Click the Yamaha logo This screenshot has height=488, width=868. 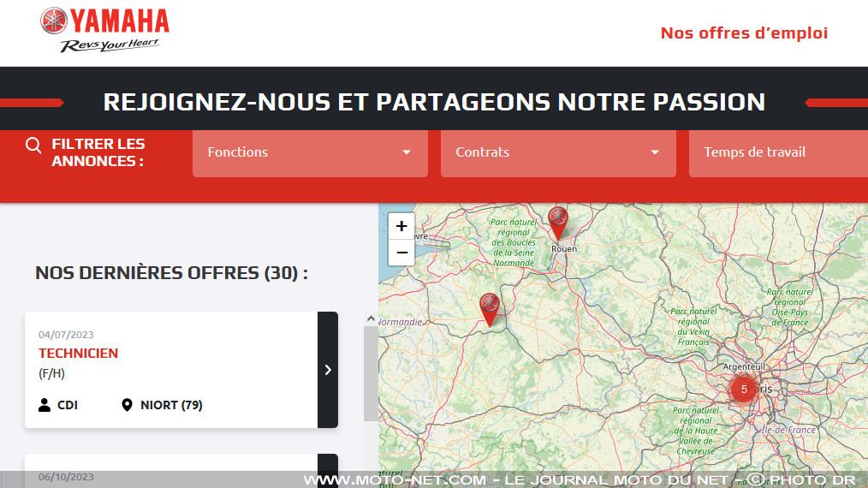(x=104, y=30)
